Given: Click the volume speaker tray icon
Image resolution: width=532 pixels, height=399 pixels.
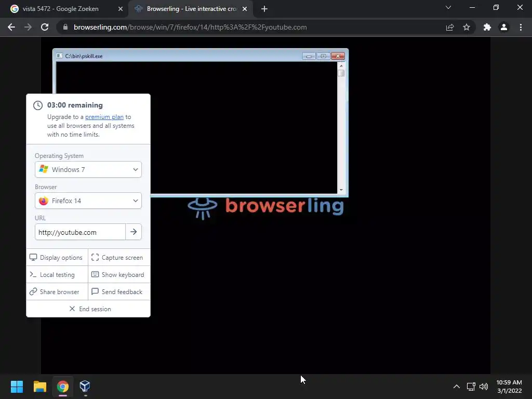Looking at the screenshot, I should point(484,386).
